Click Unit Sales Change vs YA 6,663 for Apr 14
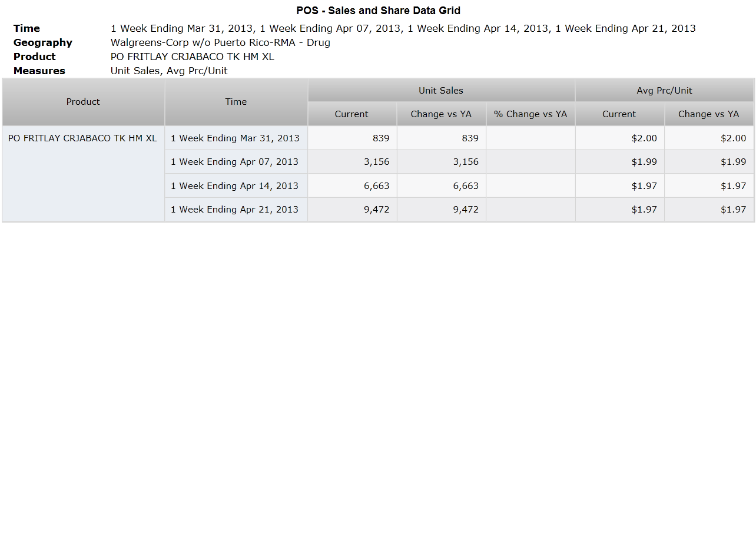 [x=442, y=185]
